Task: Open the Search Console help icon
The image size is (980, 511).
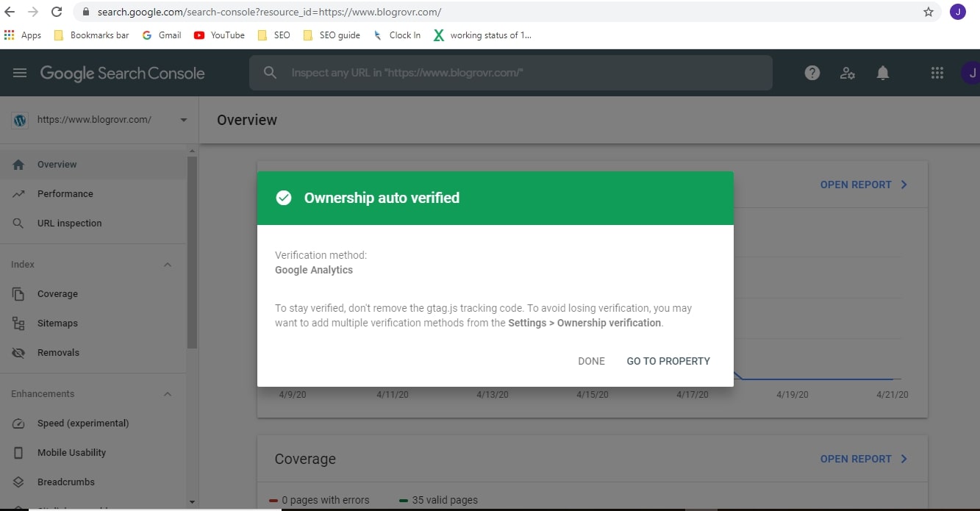Action: click(x=812, y=72)
